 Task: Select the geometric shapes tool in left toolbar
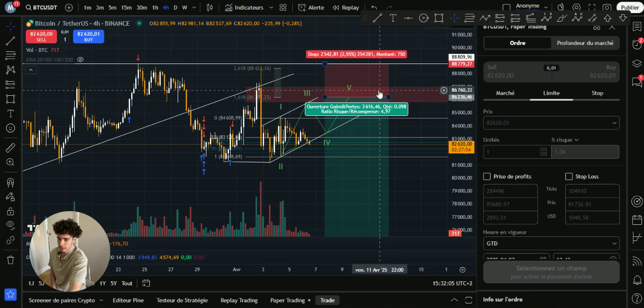10,99
